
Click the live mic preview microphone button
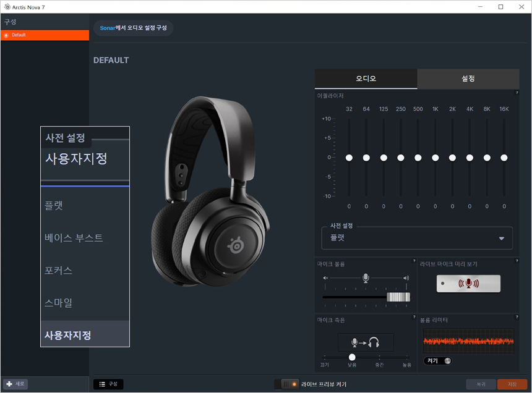[468, 284]
